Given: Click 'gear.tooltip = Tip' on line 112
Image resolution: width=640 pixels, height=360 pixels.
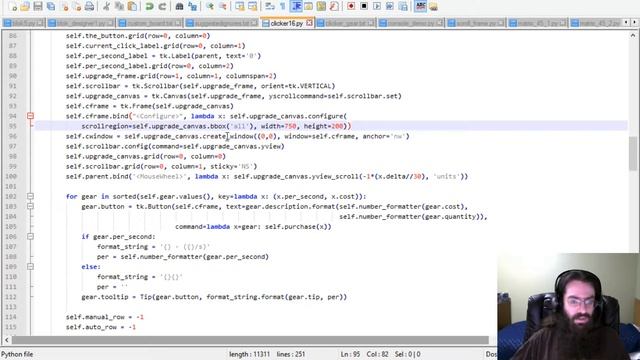Looking at the screenshot, I should click(214, 297).
